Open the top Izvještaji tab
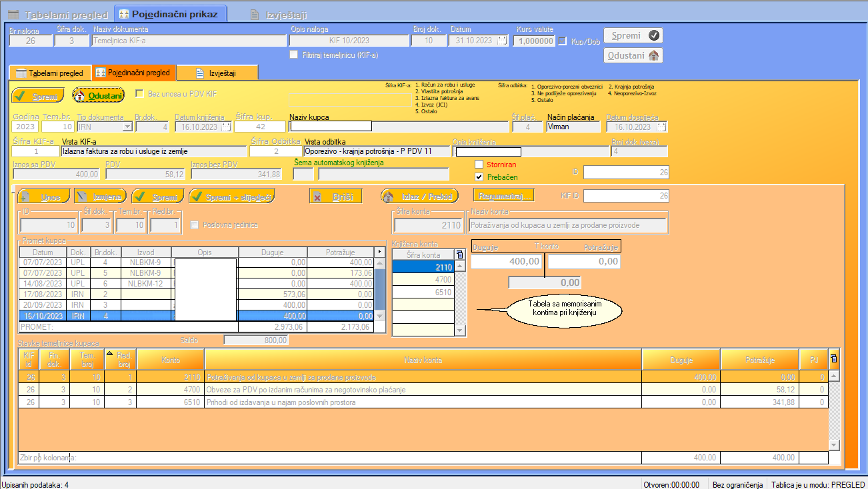 [x=281, y=14]
